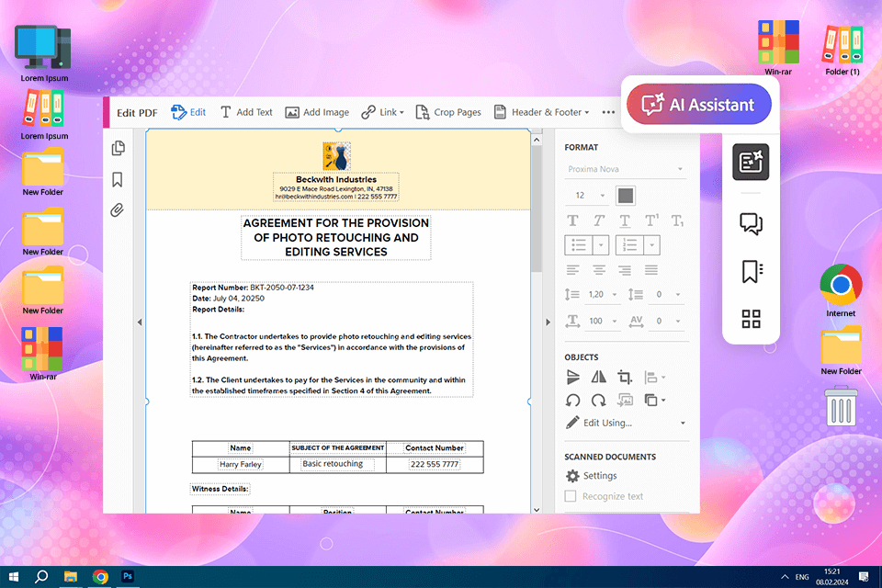Viewport: 882px width, 588px height.
Task: Toggle subscript formatting
Action: click(x=678, y=220)
